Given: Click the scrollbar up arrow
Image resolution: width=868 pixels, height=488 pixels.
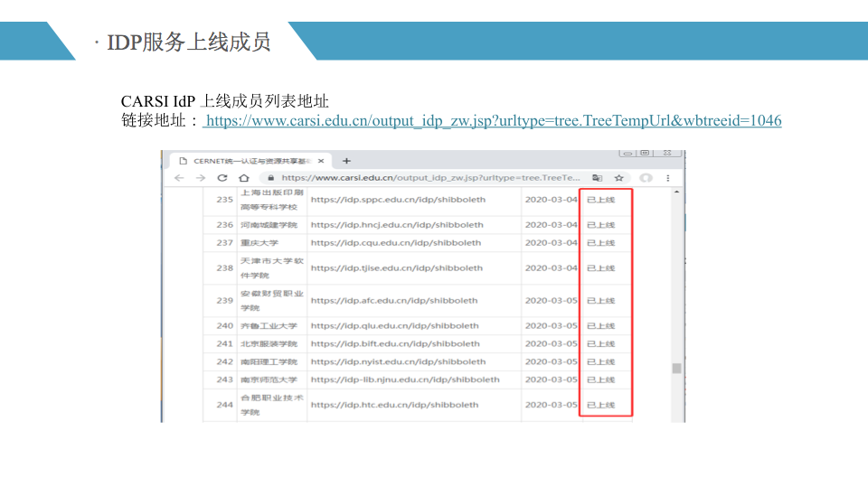Looking at the screenshot, I should click(x=676, y=192).
